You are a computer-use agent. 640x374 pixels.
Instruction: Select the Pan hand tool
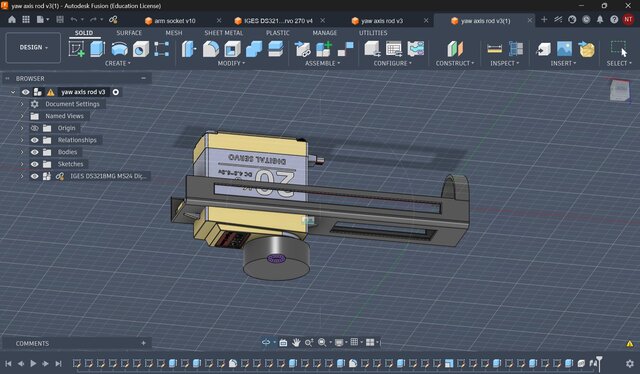[296, 342]
